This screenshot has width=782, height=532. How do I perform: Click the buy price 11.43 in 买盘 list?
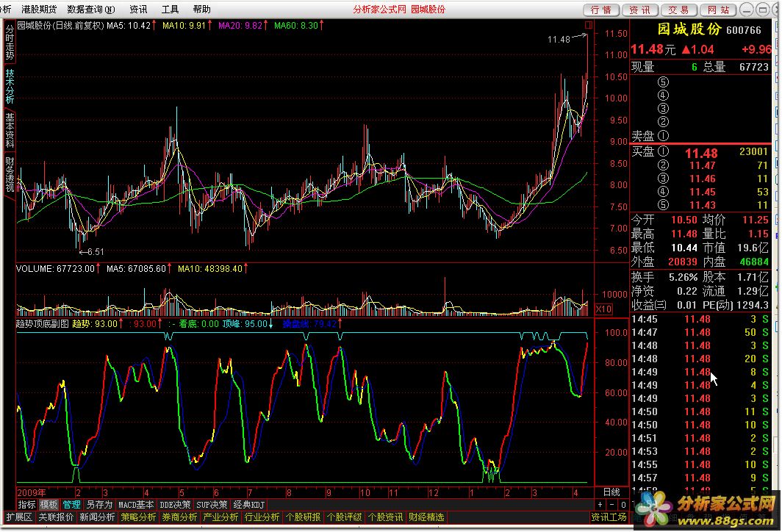[702, 206]
